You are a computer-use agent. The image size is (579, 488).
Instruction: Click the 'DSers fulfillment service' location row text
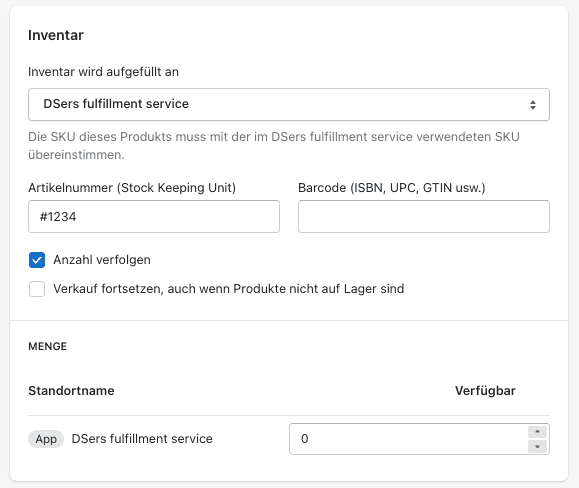coord(142,439)
